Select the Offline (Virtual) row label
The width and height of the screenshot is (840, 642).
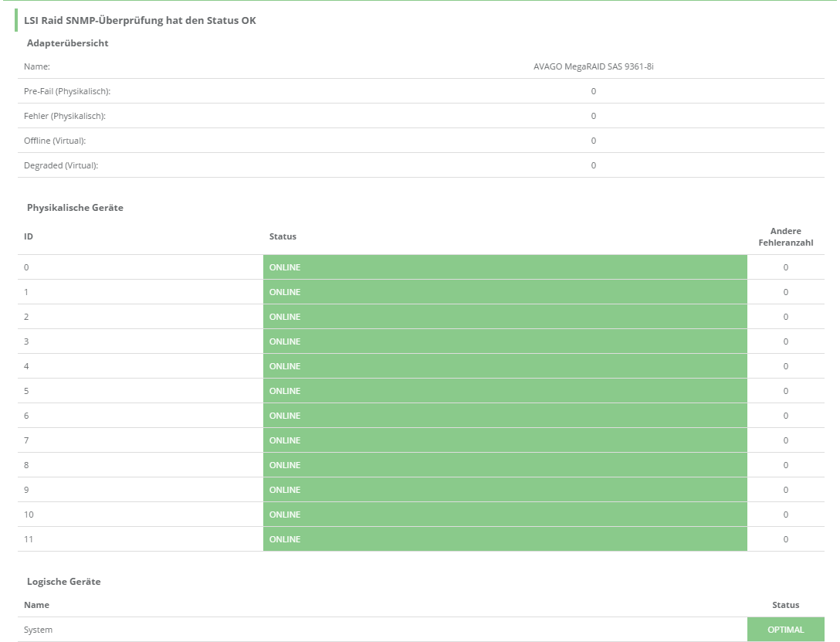(x=55, y=141)
